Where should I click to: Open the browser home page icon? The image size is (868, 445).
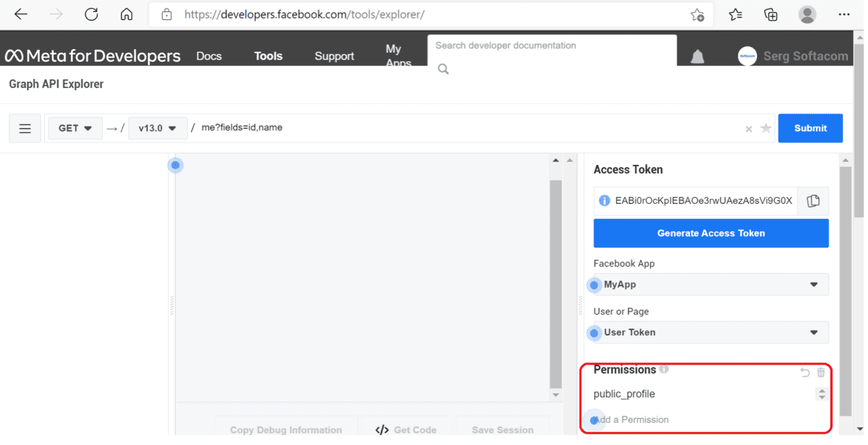[127, 14]
